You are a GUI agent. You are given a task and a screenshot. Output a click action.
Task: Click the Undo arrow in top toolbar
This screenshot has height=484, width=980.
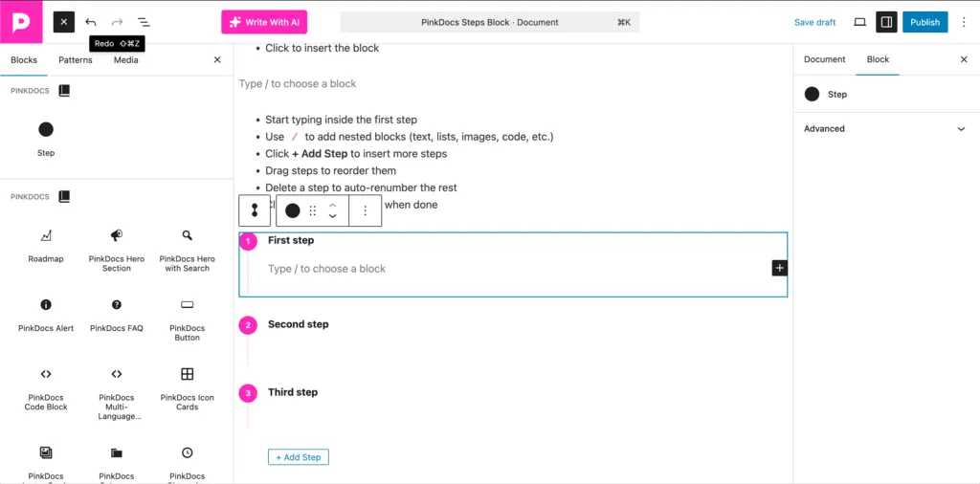[91, 22]
